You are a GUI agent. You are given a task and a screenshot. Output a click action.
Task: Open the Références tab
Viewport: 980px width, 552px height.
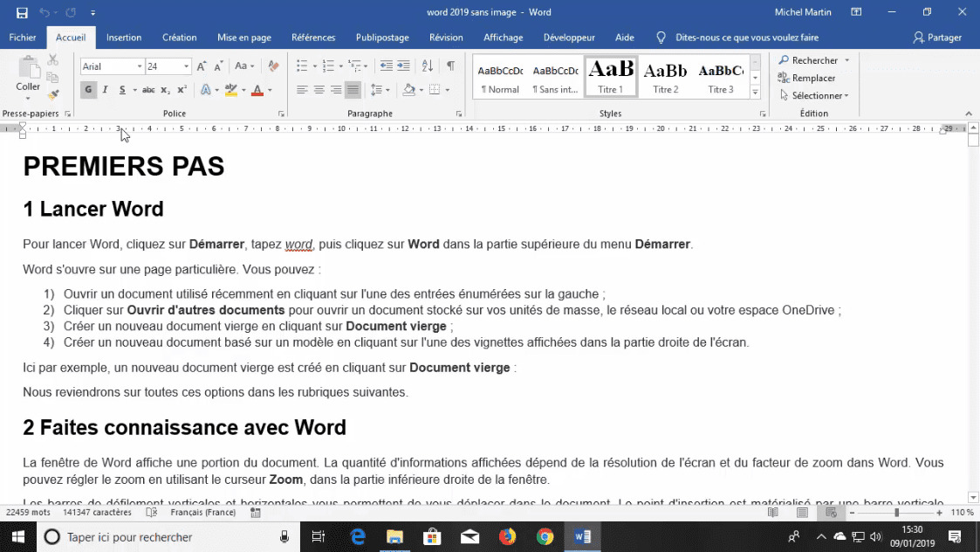click(313, 38)
